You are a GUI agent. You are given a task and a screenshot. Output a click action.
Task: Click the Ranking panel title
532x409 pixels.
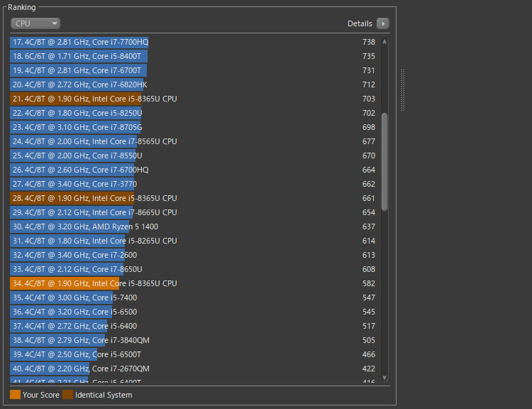[x=22, y=7]
